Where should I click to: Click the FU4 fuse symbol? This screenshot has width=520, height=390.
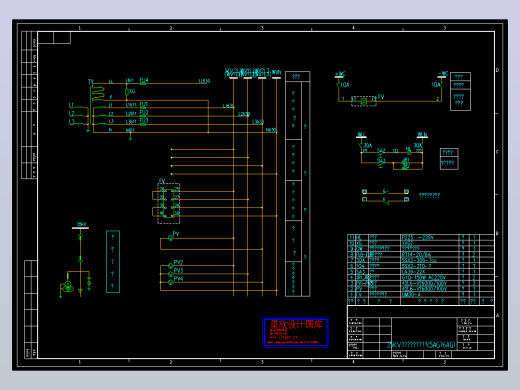pyautogui.click(x=143, y=84)
